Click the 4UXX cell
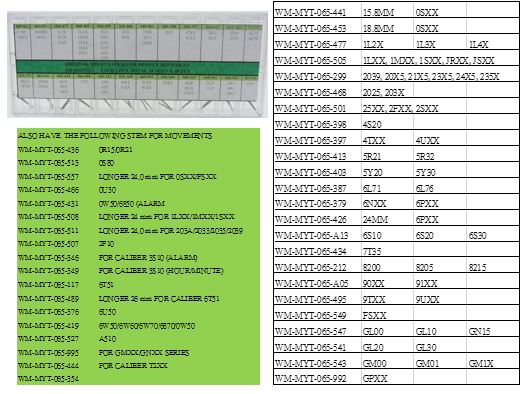525x394 pixels. tap(440, 137)
